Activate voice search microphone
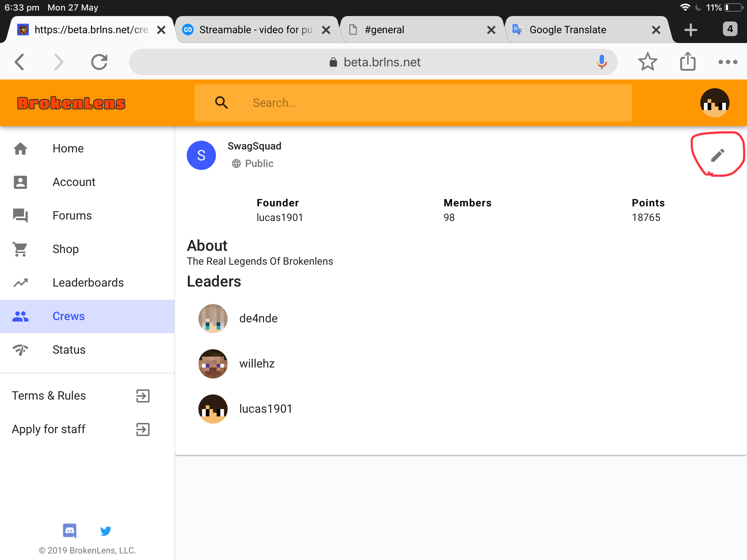This screenshot has height=560, width=747. 601,62
